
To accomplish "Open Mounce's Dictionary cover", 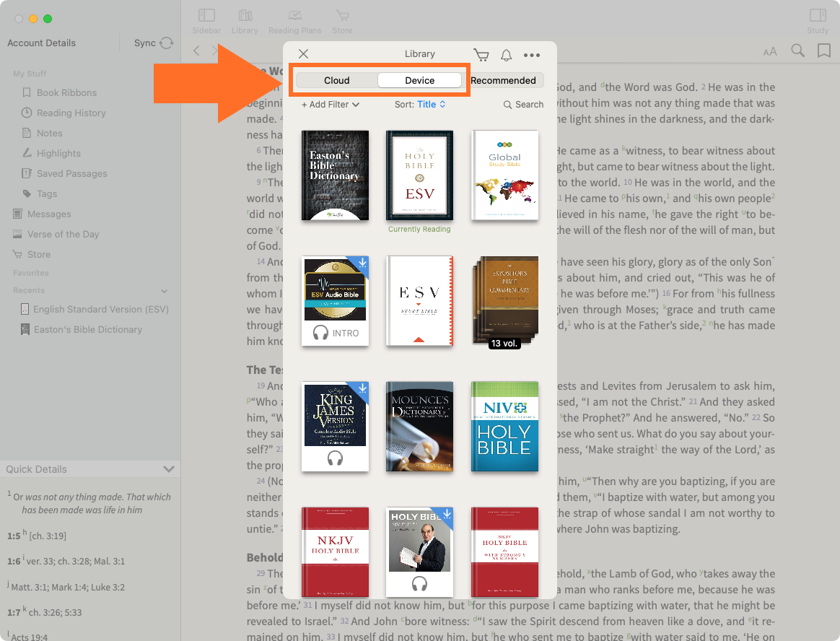I will (419, 427).
